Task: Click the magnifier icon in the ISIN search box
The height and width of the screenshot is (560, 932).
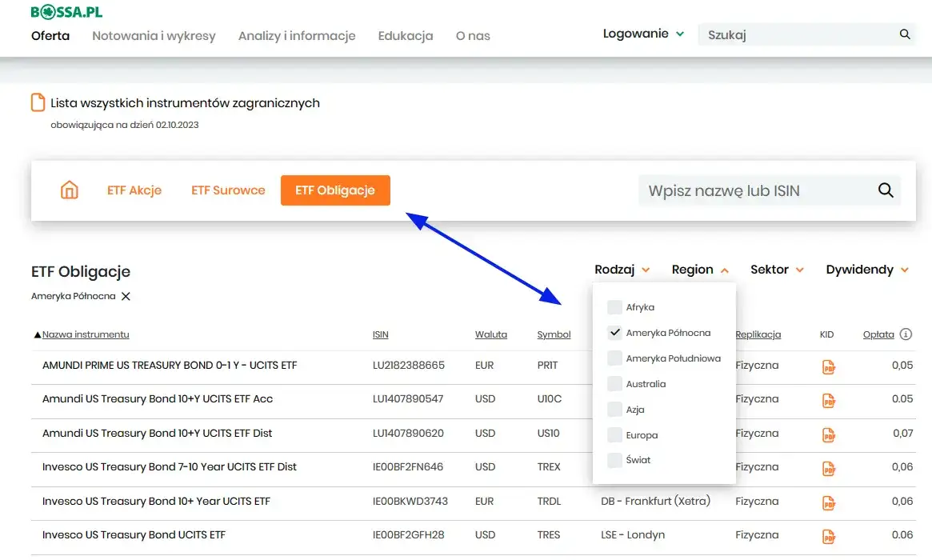Action: coord(885,190)
